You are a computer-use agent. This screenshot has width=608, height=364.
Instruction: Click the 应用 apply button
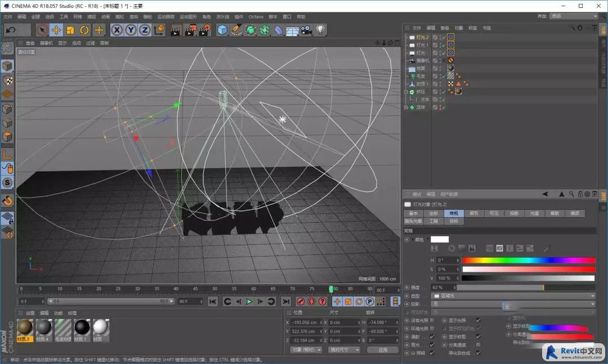click(x=383, y=350)
